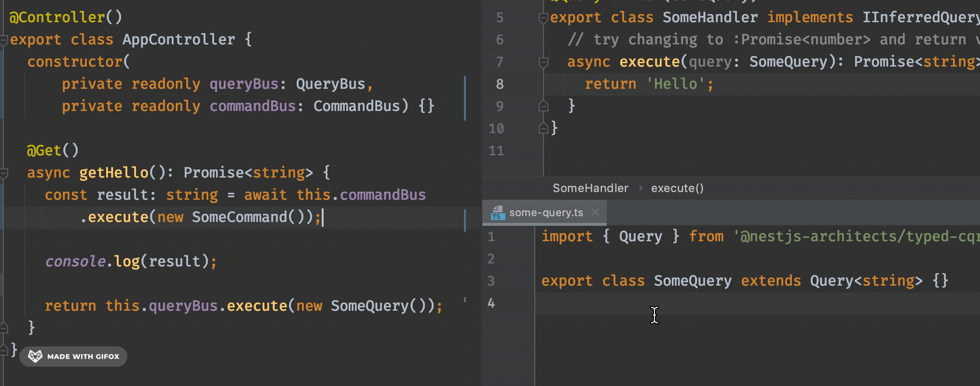The image size is (980, 386).
Task: Close the some-query.ts tab
Action: tap(595, 213)
